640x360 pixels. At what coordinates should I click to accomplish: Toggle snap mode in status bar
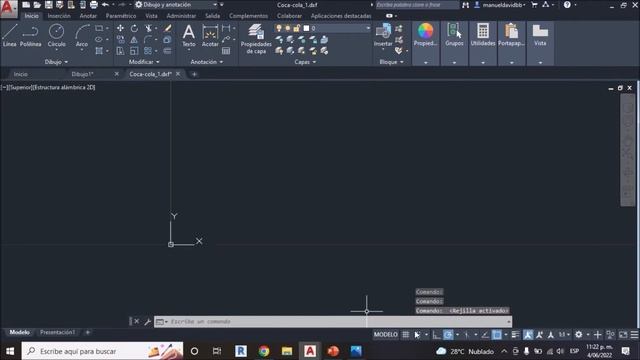pos(417,335)
